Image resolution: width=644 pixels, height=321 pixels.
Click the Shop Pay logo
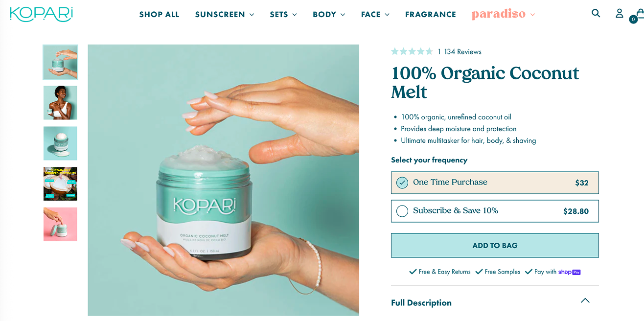[x=569, y=272]
